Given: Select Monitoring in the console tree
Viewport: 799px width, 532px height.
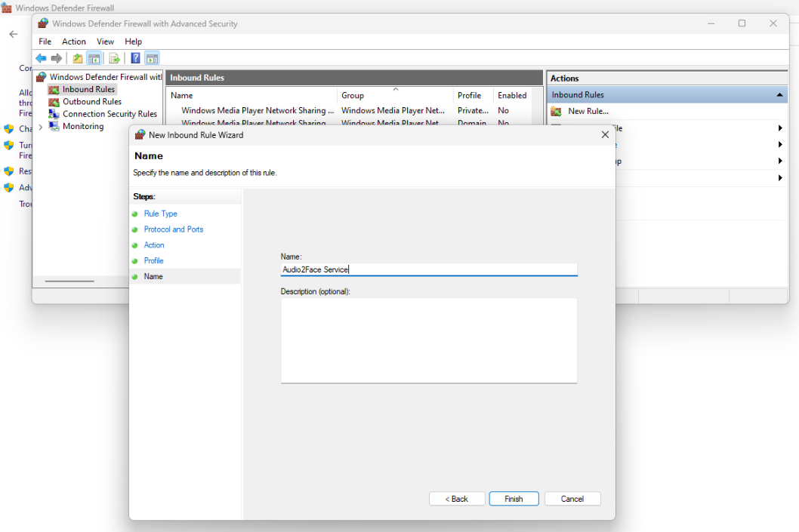Looking at the screenshot, I should pos(83,126).
